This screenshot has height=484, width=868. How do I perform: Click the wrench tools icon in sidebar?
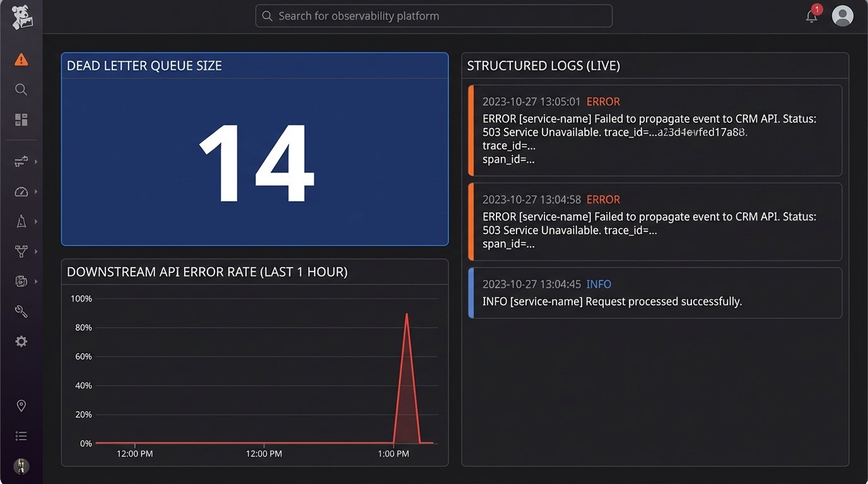pyautogui.click(x=21, y=311)
